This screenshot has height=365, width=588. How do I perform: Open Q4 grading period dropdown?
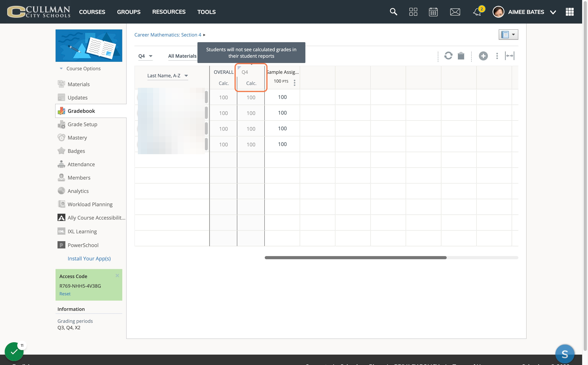(145, 56)
